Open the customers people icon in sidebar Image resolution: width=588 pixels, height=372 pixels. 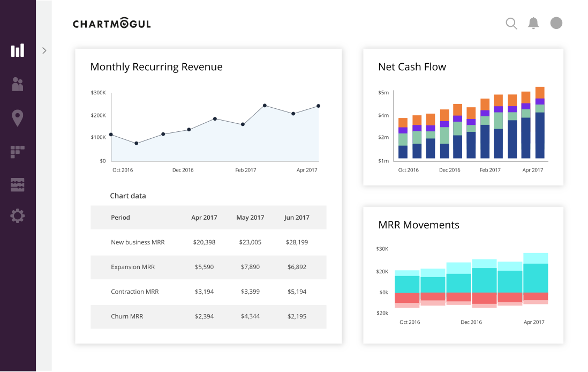18,84
